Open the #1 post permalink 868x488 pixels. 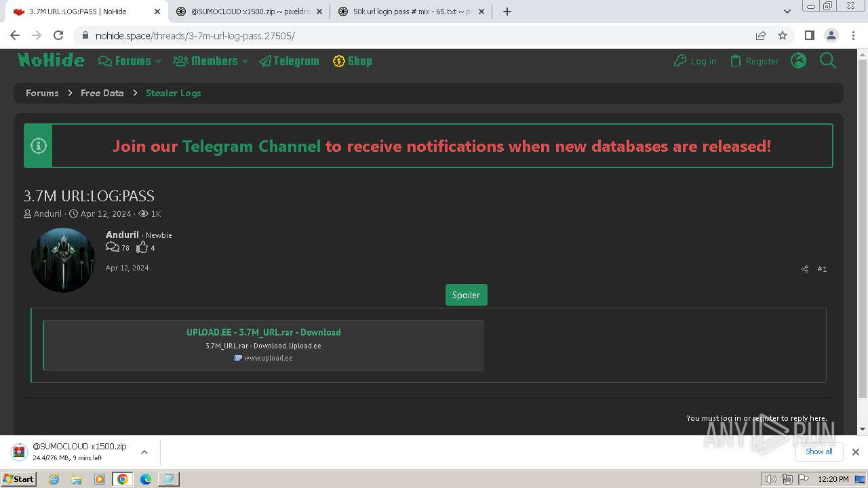[822, 269]
